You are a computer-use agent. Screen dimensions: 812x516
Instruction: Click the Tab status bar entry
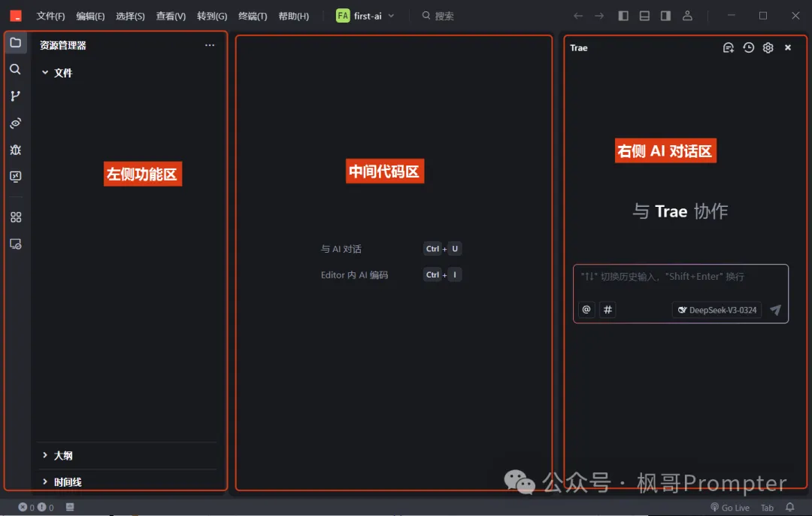click(767, 508)
